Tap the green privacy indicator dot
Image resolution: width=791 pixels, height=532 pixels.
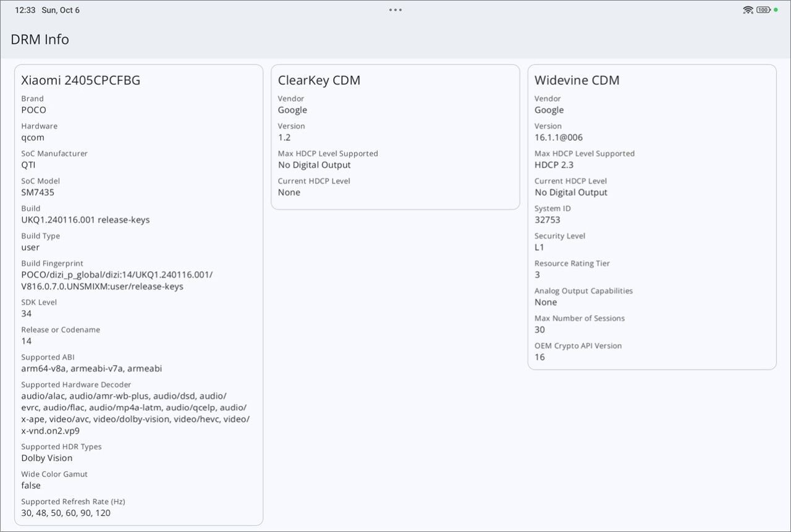tap(776, 10)
